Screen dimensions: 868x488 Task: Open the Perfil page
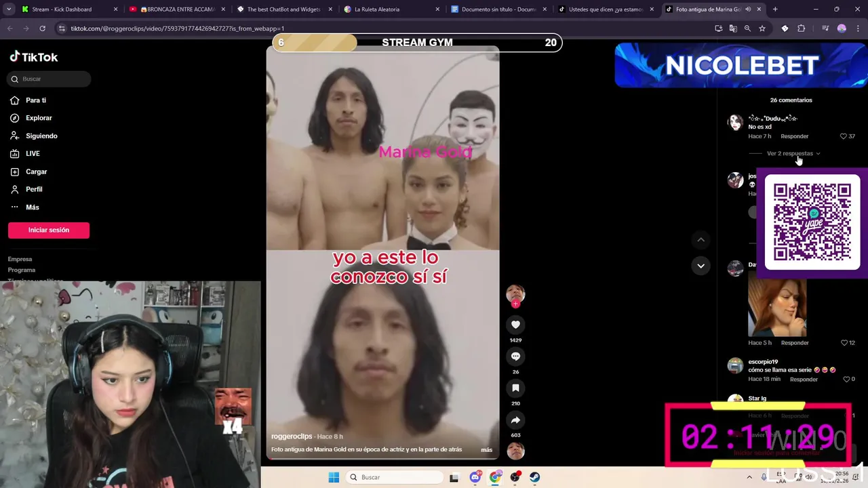pos(34,189)
